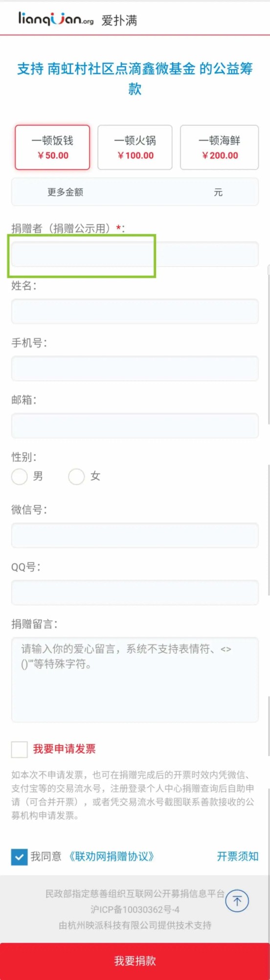The height and width of the screenshot is (980, 270).
Task: Open the 《联劝网捐赠协议》 link
Action: coord(112,856)
